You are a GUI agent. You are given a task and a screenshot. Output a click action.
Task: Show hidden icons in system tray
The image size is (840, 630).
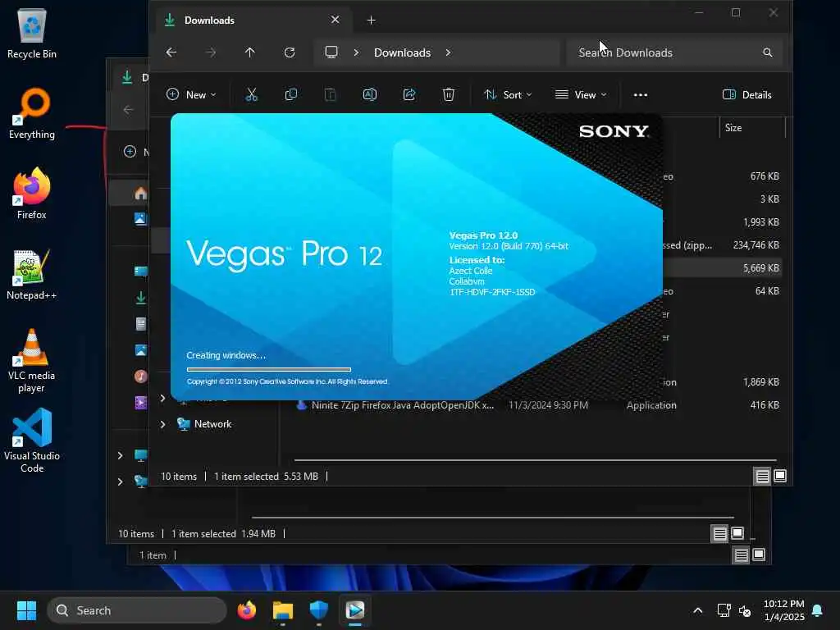(x=697, y=610)
